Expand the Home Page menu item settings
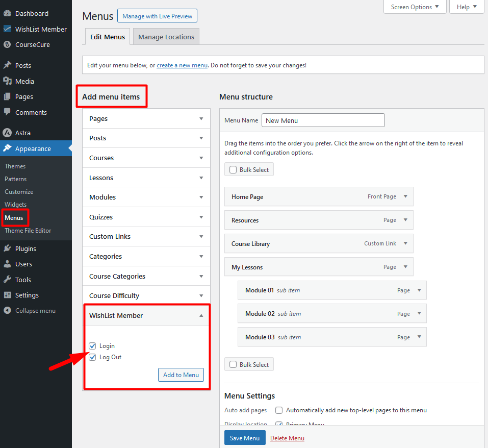Screen dimensions: 488x448 click(405, 196)
